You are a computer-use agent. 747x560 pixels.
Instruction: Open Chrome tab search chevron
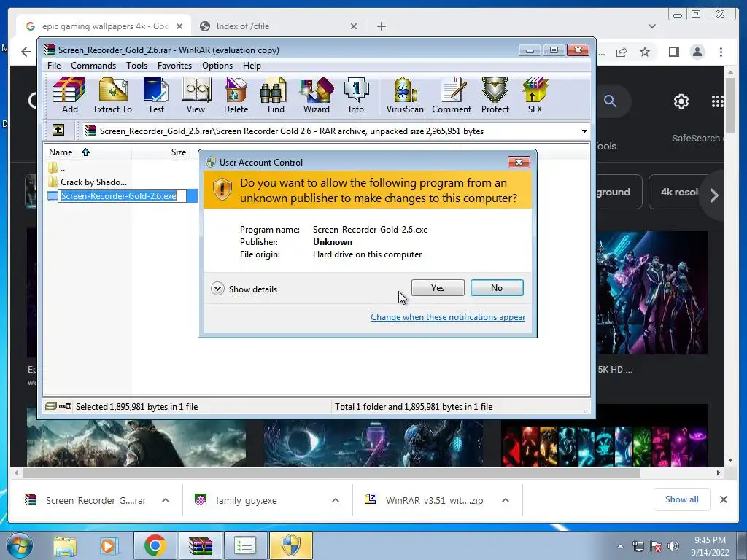(x=651, y=26)
